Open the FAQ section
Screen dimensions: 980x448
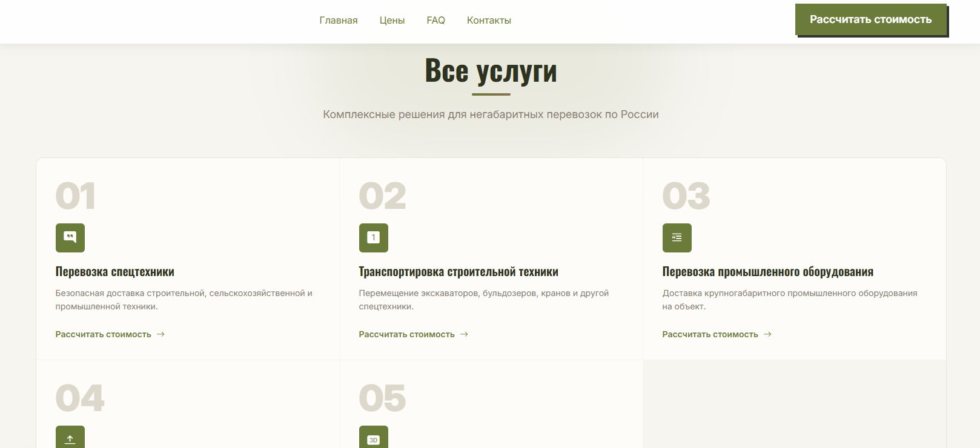tap(435, 21)
